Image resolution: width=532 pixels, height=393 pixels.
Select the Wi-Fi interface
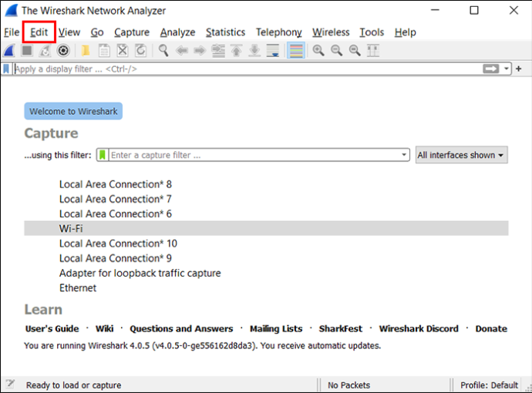pos(266,228)
